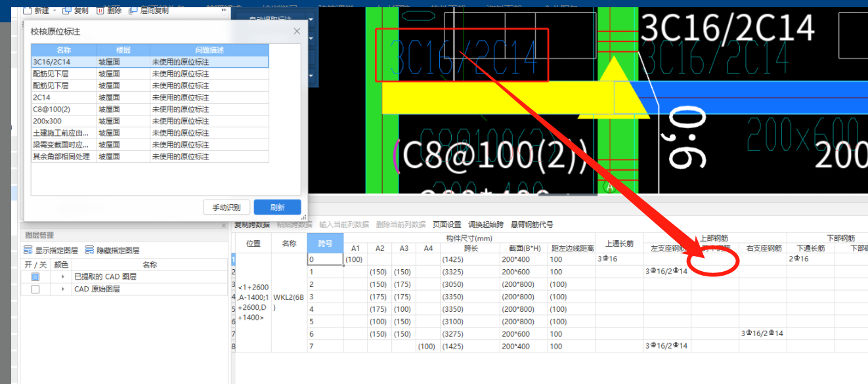Click the 跨长 cell (3050)
The height and width of the screenshot is (384, 868).
pyautogui.click(x=469, y=284)
